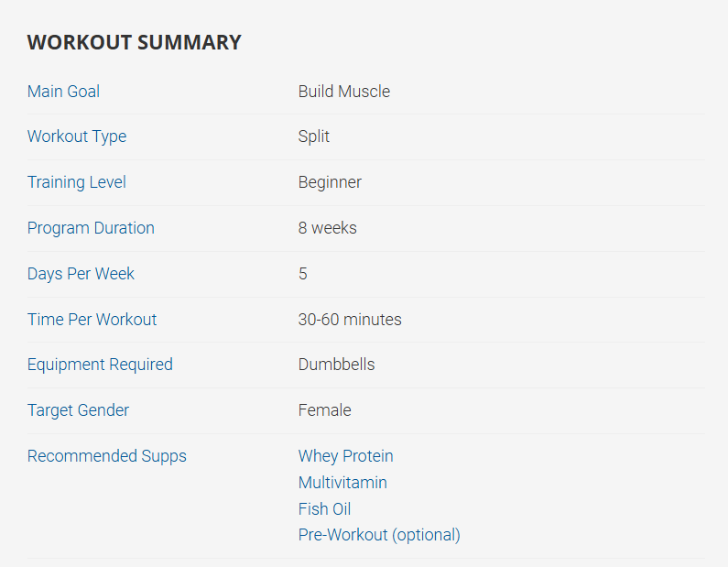Open the Days Per Week link
Viewport: 728px width, 567px height.
click(81, 274)
